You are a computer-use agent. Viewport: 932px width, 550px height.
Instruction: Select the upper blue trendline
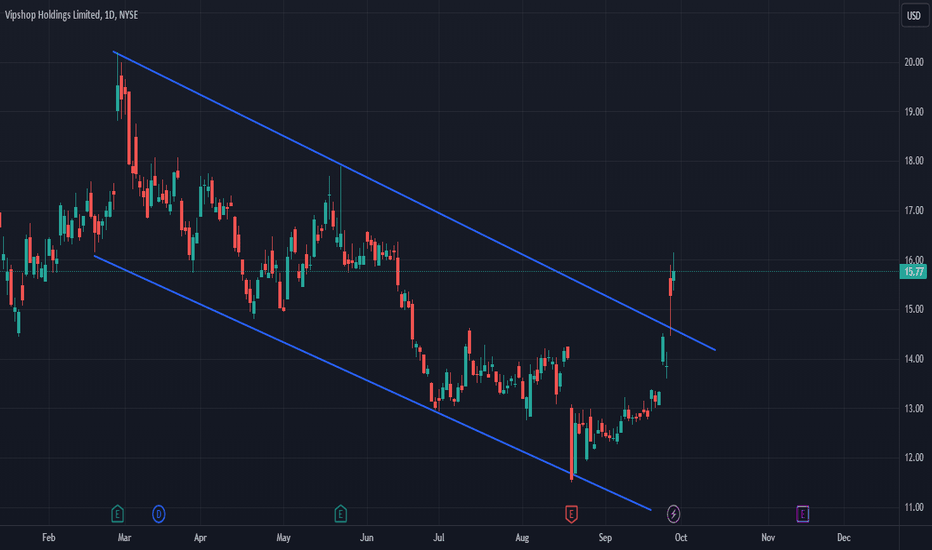pyautogui.click(x=416, y=203)
